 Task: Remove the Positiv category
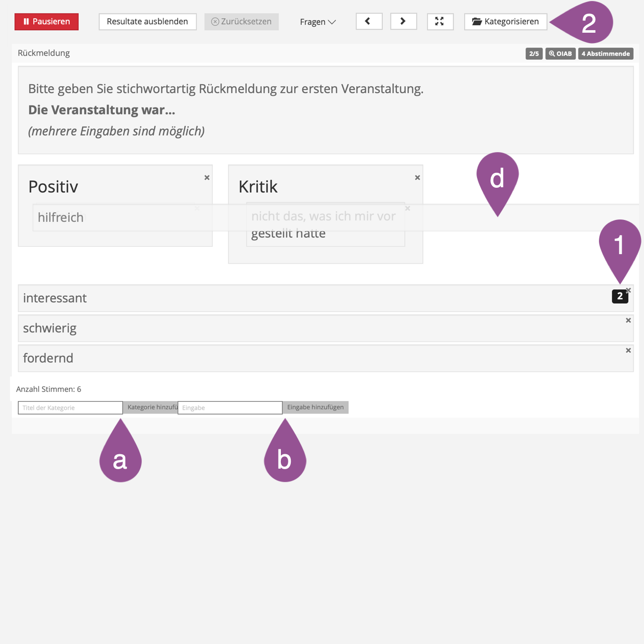coord(207,178)
